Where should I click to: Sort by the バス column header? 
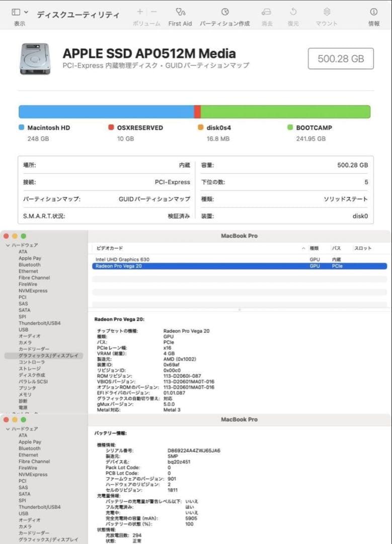(336, 248)
